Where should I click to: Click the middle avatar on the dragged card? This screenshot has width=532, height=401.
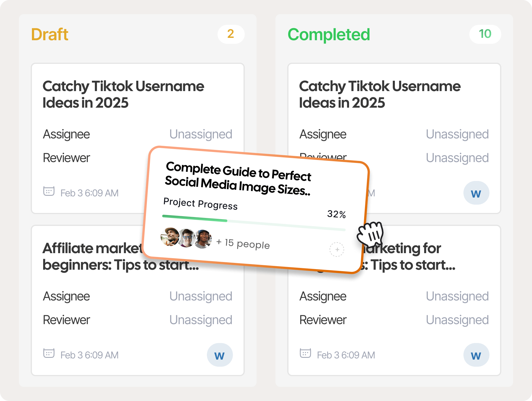[186, 238]
